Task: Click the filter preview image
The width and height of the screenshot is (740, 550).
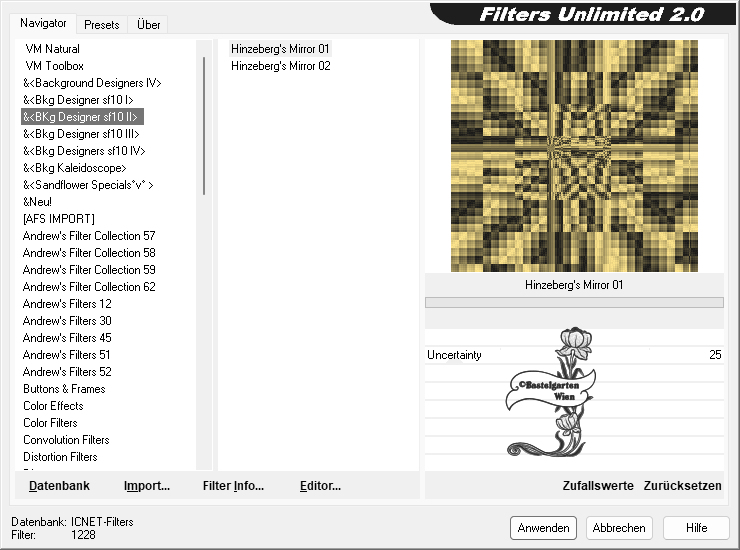Action: 574,156
